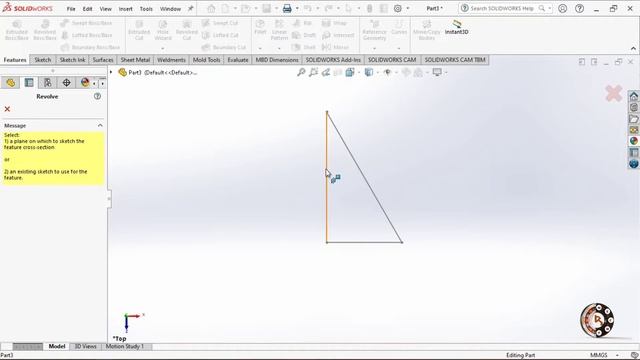Open the search help dropdown arrow
The image size is (640, 360).
tap(550, 9)
